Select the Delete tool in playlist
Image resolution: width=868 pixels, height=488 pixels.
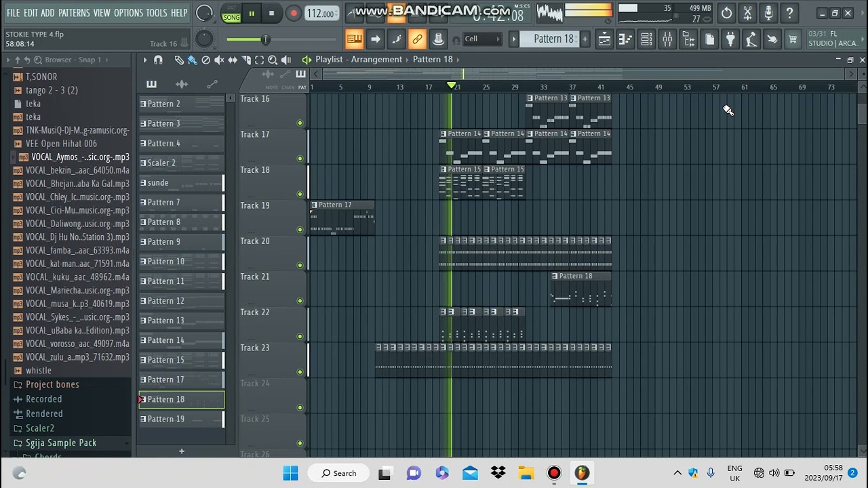(x=206, y=60)
